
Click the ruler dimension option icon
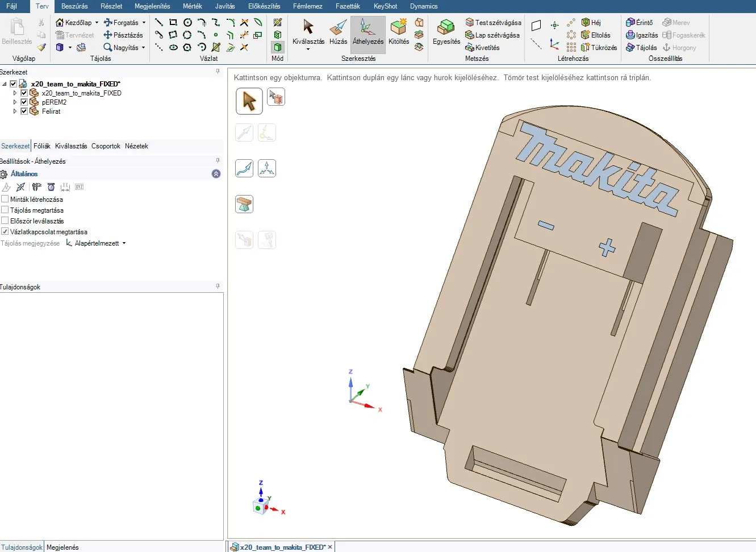65,187
